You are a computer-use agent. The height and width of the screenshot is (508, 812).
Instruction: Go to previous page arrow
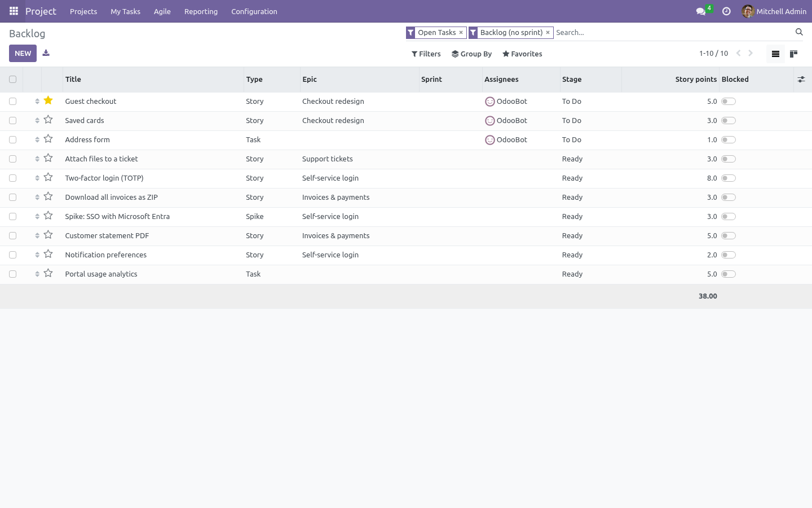coord(738,53)
